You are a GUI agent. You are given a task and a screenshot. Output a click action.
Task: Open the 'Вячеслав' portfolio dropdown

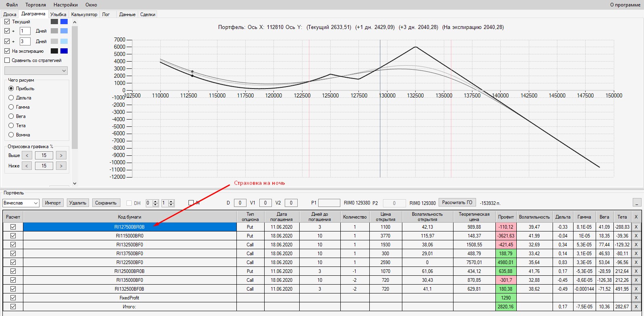tap(35, 203)
